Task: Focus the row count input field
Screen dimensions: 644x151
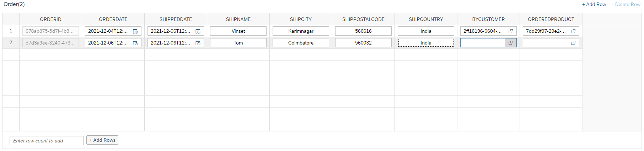Action: pyautogui.click(x=47, y=141)
